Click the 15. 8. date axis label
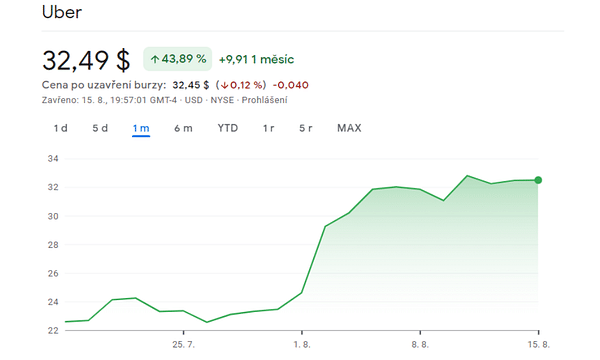600x360 pixels. (x=539, y=344)
